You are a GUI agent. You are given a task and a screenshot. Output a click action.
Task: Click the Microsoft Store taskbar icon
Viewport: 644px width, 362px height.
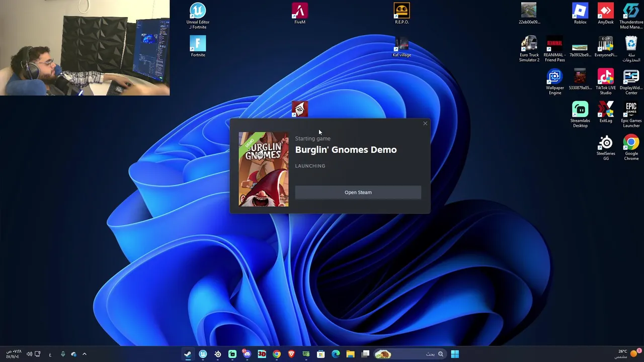320,354
